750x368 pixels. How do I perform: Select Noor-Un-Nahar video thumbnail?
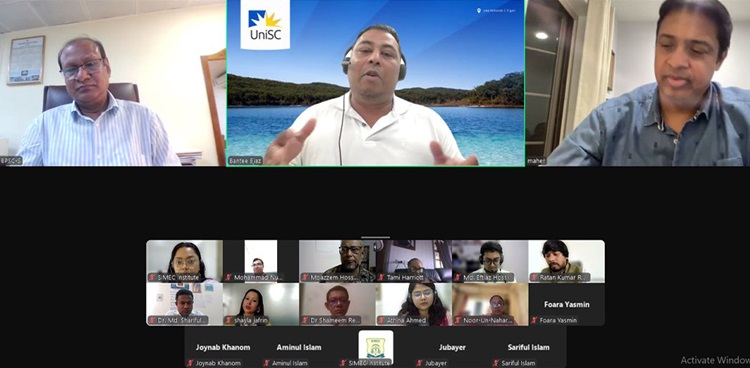pyautogui.click(x=490, y=304)
